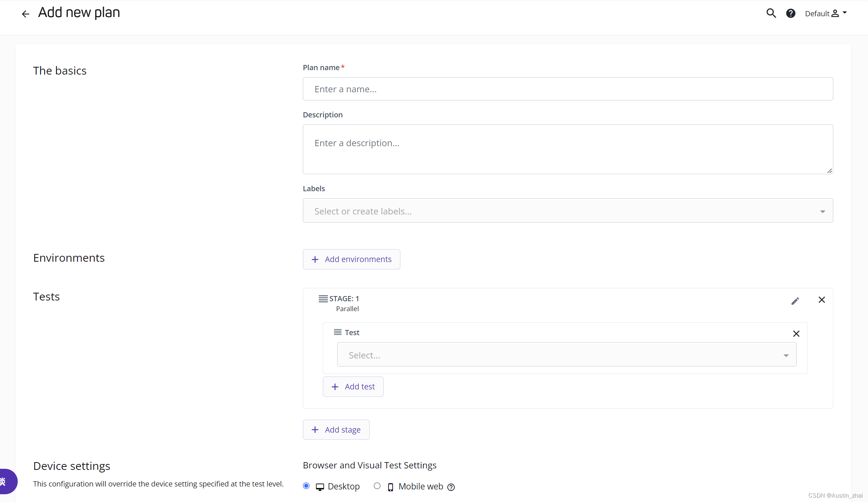Open the Test Select dropdown

[x=567, y=354]
